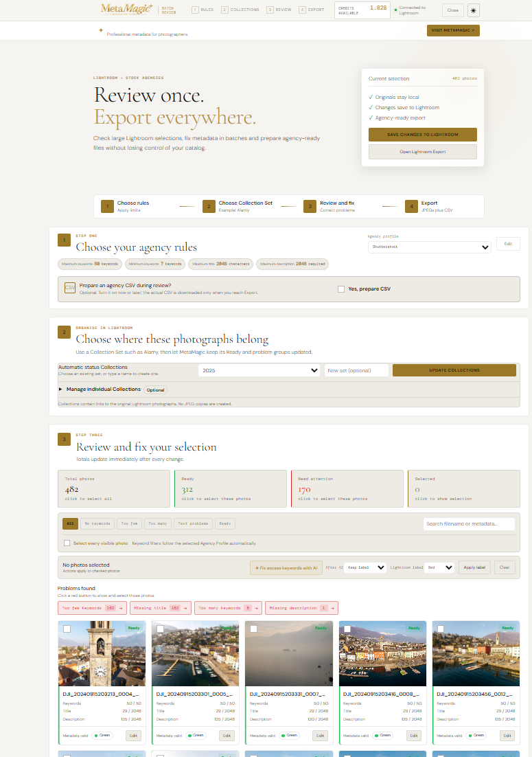Click the 'Update Collections' button
The image size is (532, 757).
pos(454,370)
